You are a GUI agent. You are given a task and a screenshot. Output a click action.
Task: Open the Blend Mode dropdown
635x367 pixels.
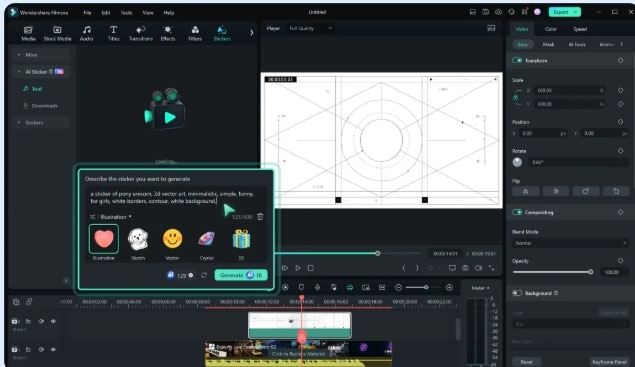(570, 243)
